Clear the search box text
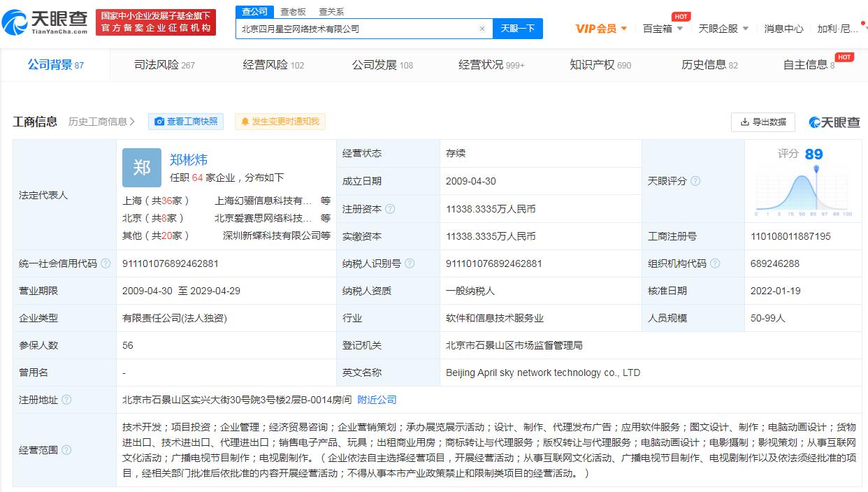This screenshot has width=868, height=492. point(482,29)
